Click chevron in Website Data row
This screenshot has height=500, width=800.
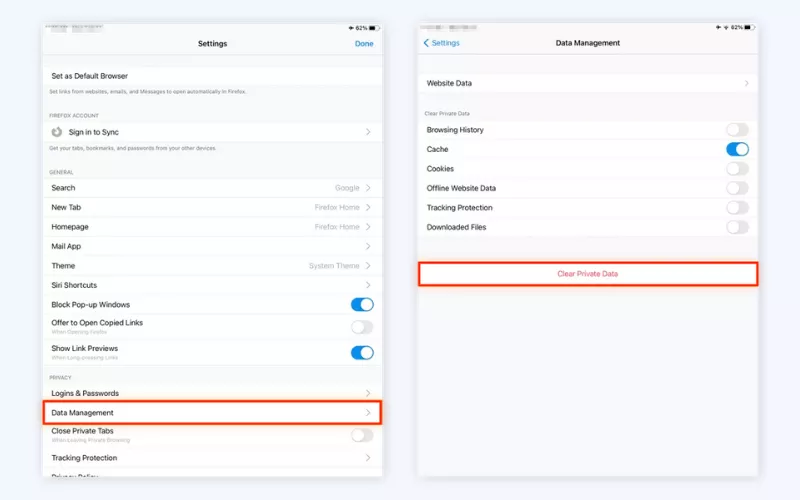(746, 83)
